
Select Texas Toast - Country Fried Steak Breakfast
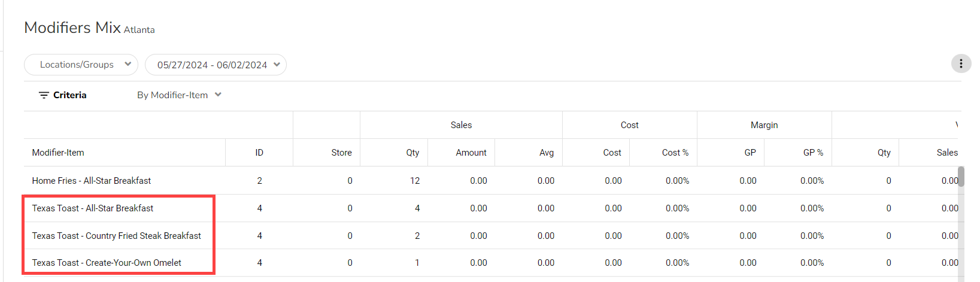point(117,236)
